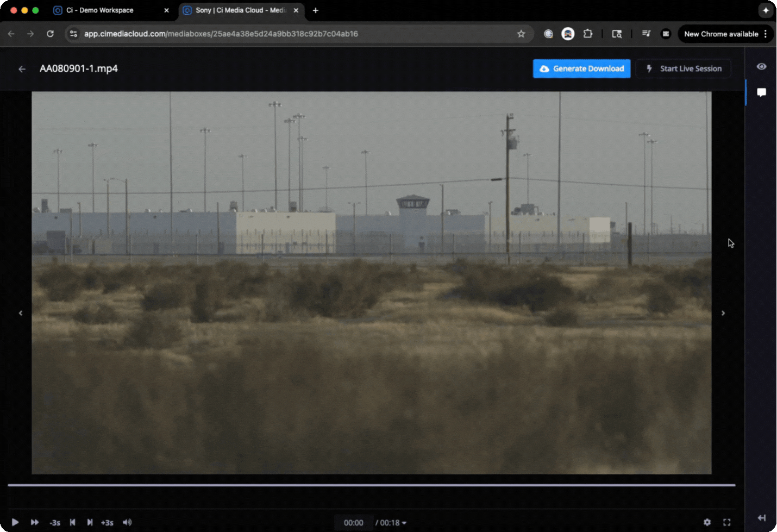
Task: Close the Sony Ci Media Cloud tab
Action: [296, 10]
